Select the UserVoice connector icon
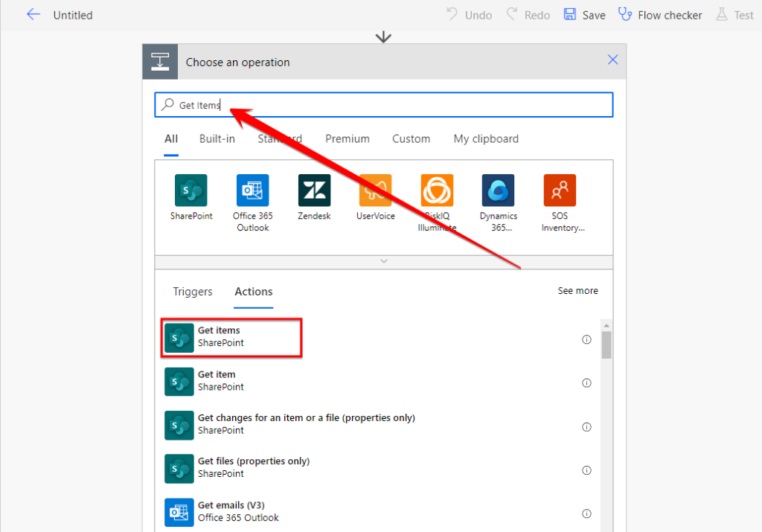 [x=376, y=190]
